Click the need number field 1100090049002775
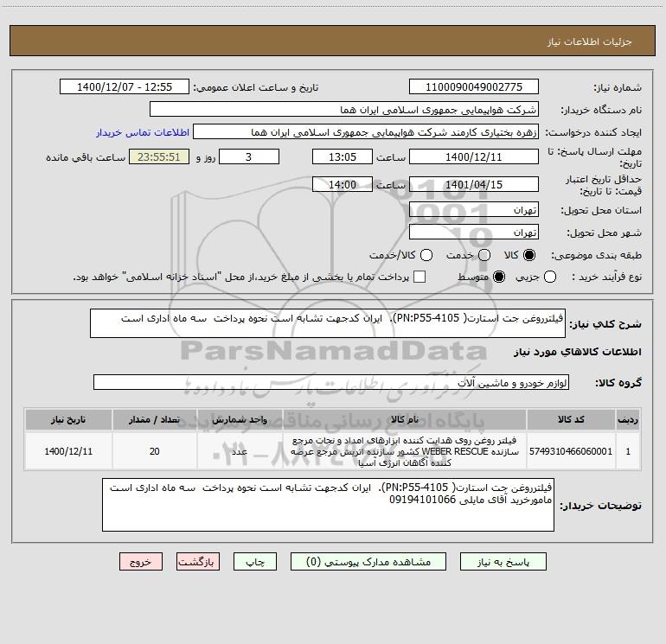Screen dimensions: 666x644 tap(474, 87)
